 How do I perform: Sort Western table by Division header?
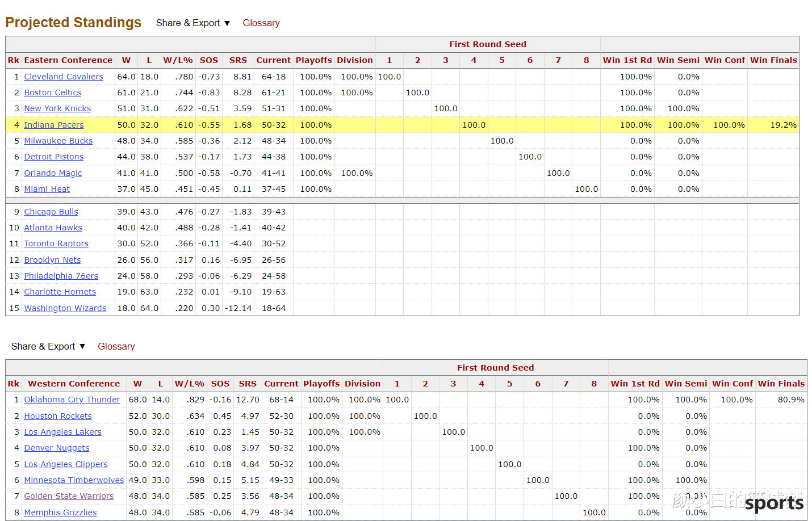click(363, 384)
